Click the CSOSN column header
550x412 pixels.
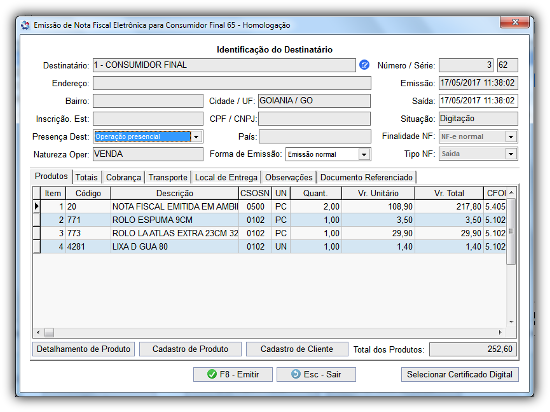(x=255, y=193)
